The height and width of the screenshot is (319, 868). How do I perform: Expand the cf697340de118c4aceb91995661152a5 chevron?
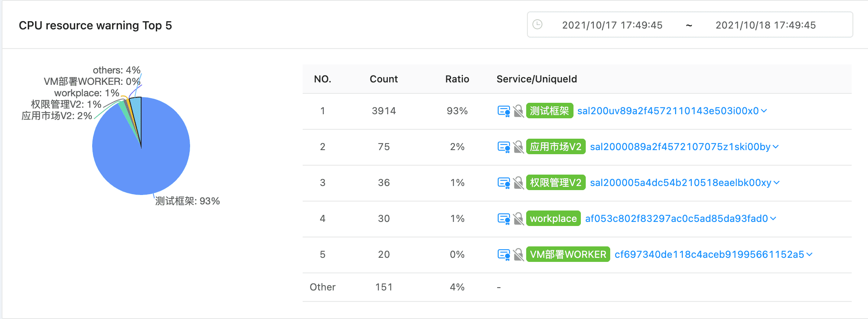(x=810, y=255)
